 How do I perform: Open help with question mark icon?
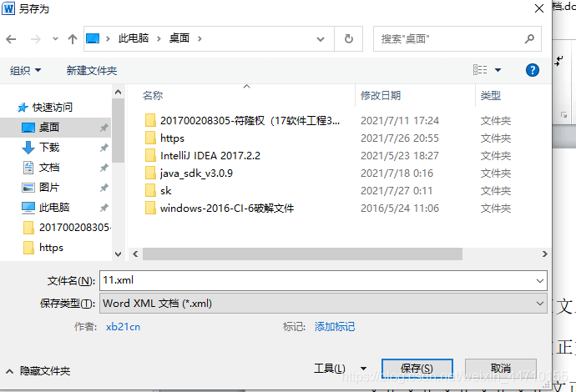point(533,70)
